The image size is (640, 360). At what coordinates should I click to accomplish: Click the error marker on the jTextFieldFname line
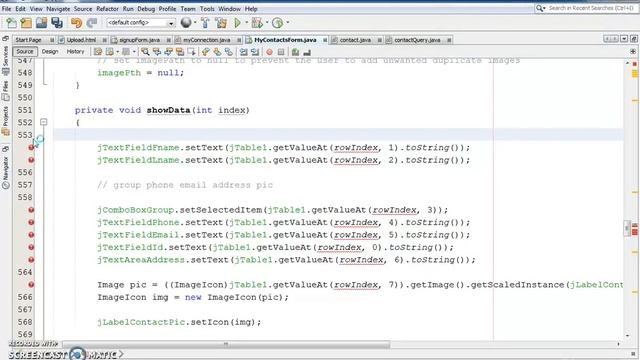(31, 147)
